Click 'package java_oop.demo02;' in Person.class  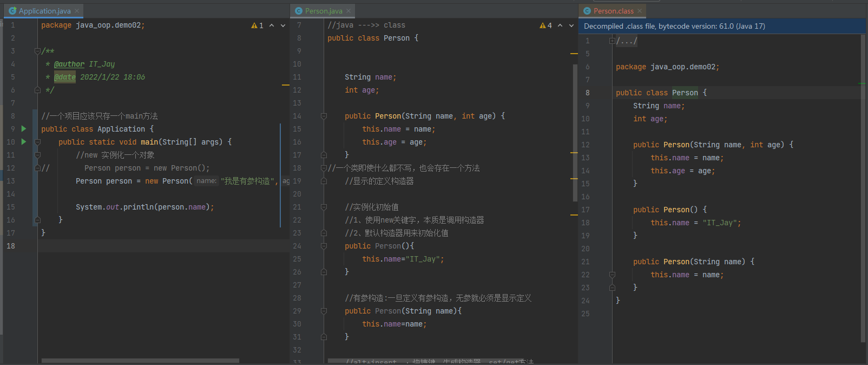[x=668, y=67]
